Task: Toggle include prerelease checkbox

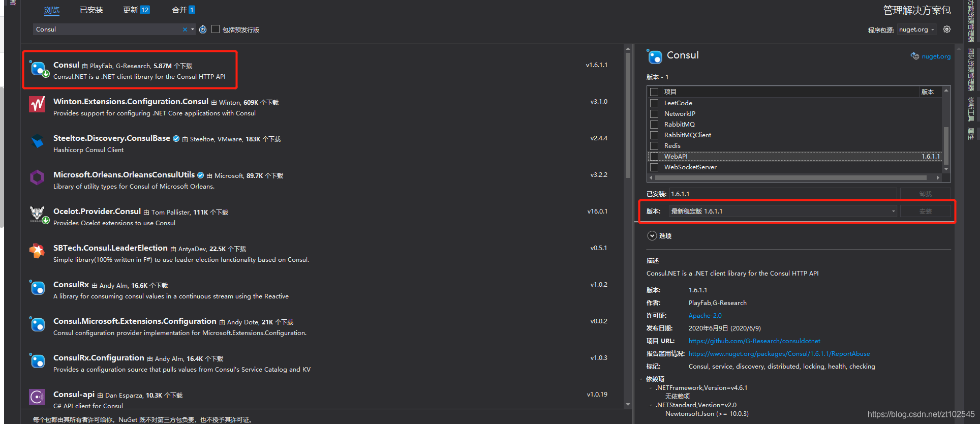Action: click(x=216, y=29)
